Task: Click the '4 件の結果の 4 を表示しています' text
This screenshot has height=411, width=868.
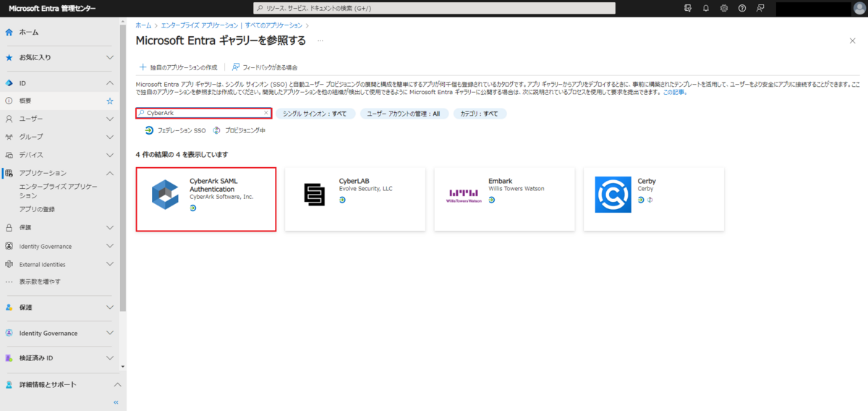Action: [182, 155]
